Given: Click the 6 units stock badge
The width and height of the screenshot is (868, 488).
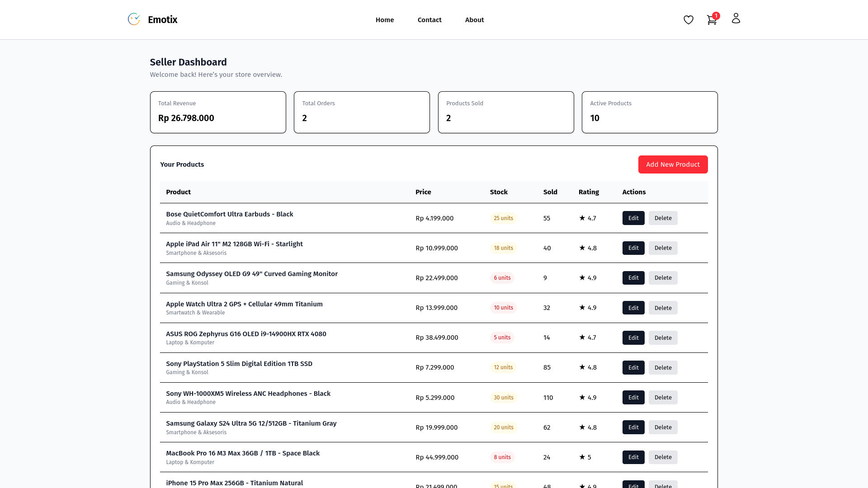Looking at the screenshot, I should (x=502, y=278).
